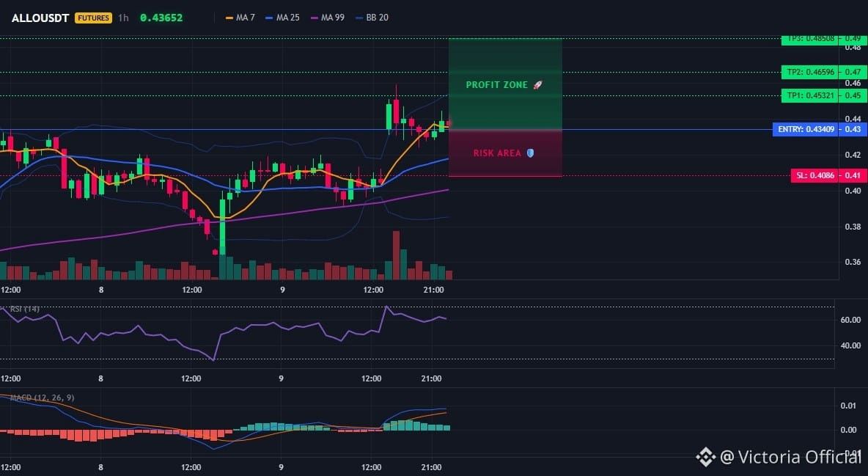Click the RSI (14) indicator label
Viewport: 868px width, 476px height.
[25, 309]
